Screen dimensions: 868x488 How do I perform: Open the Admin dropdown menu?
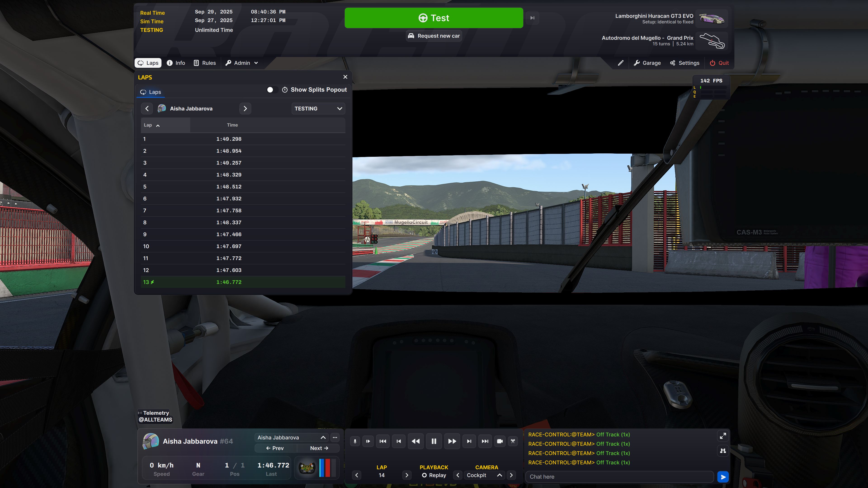(x=242, y=63)
